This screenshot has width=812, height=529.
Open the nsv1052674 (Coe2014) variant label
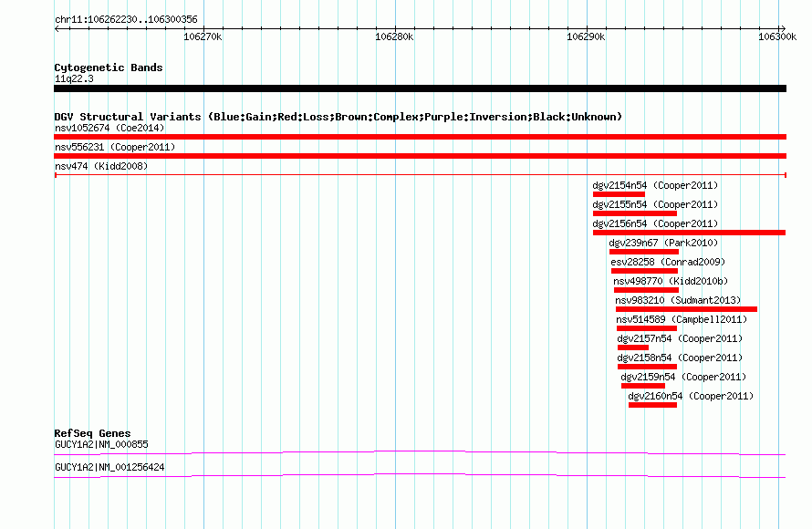(x=109, y=128)
